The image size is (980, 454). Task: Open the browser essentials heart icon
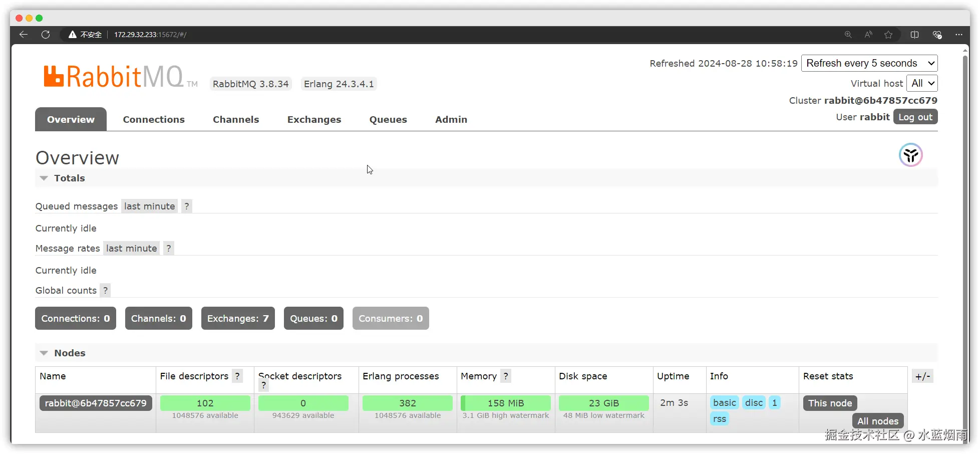coord(937,35)
